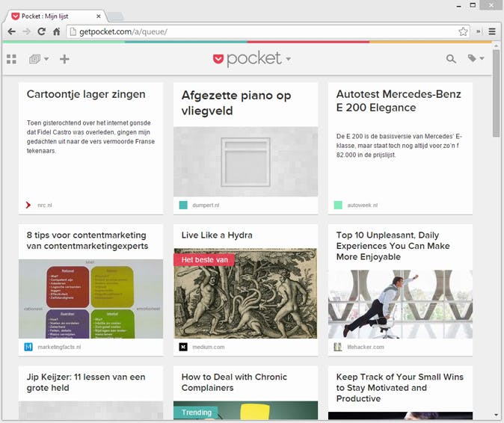Click the scrollbar up arrow
The width and height of the screenshot is (504, 423).
tap(496, 46)
